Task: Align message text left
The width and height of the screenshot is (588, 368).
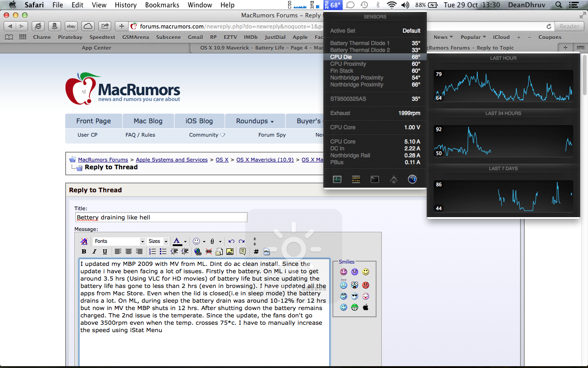Action: [118, 252]
